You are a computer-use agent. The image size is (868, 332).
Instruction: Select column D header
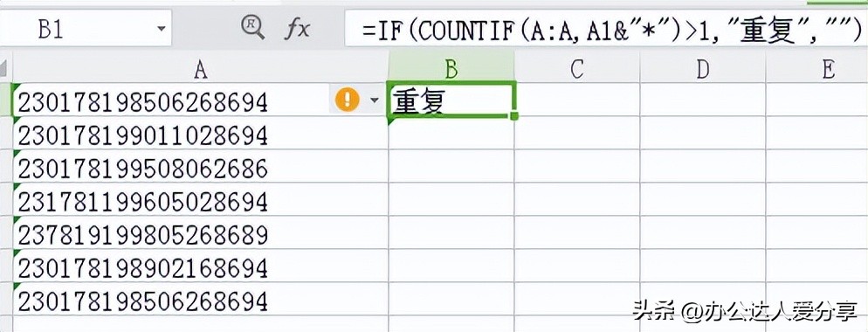(703, 69)
